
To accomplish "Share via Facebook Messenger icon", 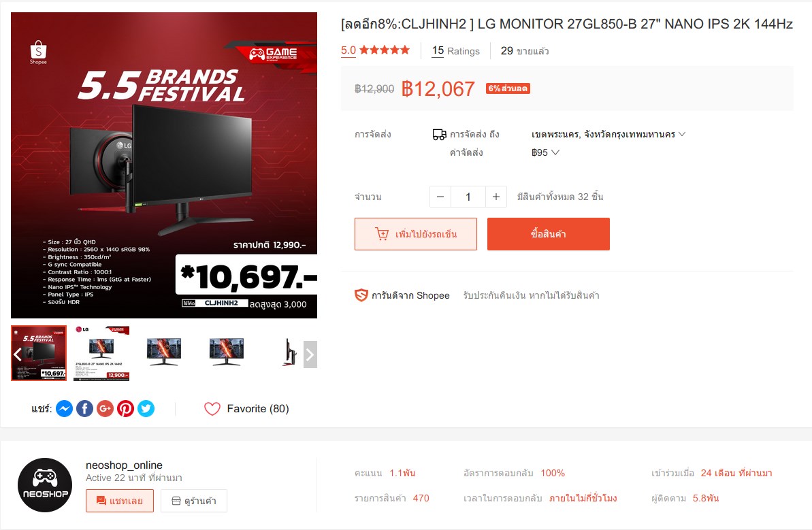I will [64, 409].
